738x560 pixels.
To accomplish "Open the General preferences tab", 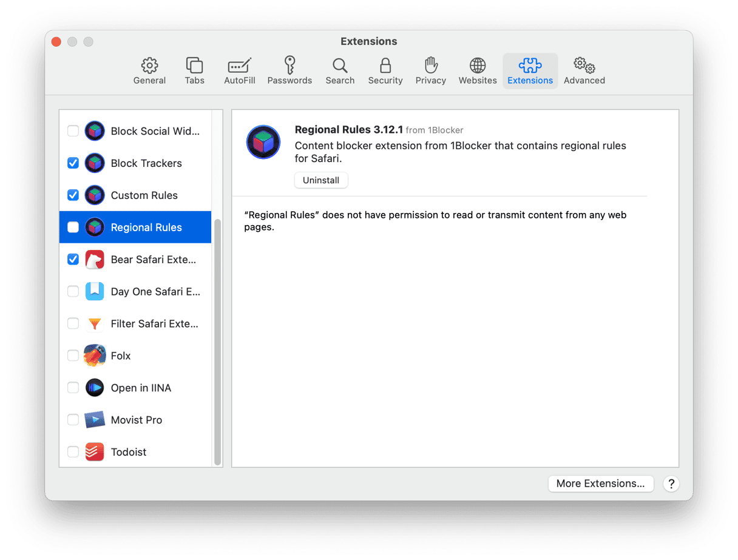I will coord(149,71).
